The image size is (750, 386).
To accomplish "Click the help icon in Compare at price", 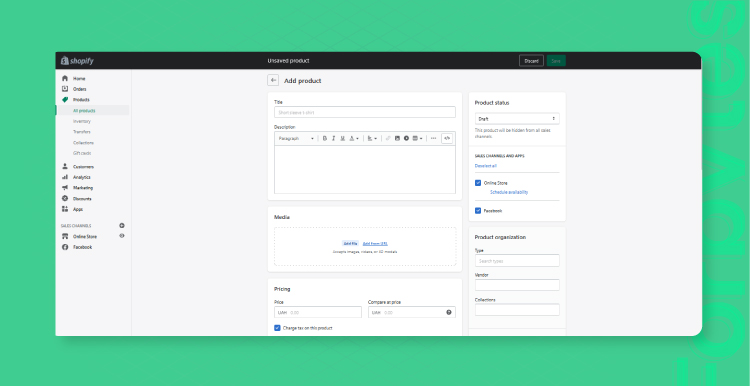I will [x=449, y=312].
